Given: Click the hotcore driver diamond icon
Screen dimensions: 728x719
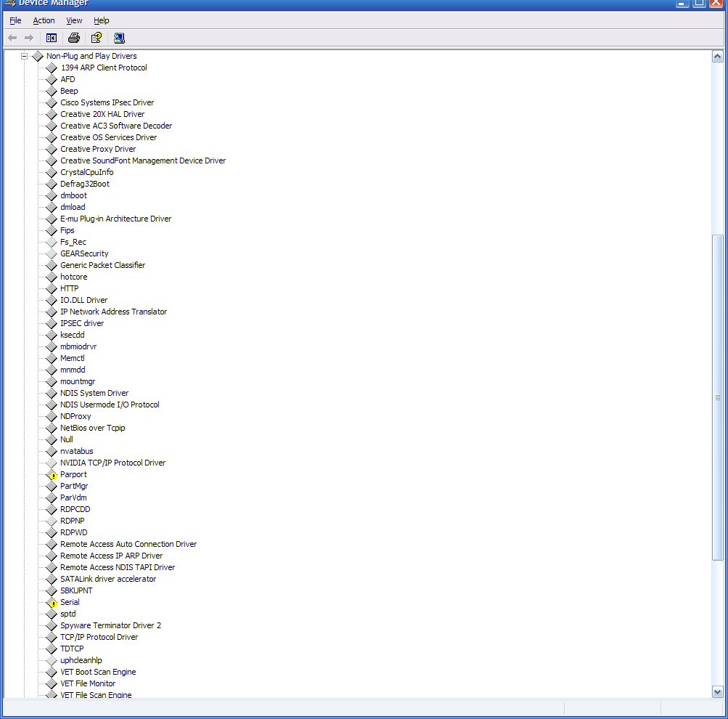Looking at the screenshot, I should click(52, 277).
